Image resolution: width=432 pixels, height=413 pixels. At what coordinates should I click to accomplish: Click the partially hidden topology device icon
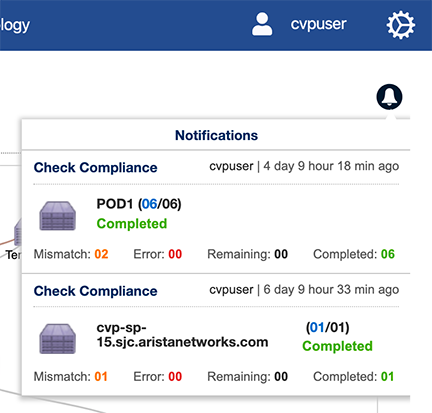click(18, 232)
